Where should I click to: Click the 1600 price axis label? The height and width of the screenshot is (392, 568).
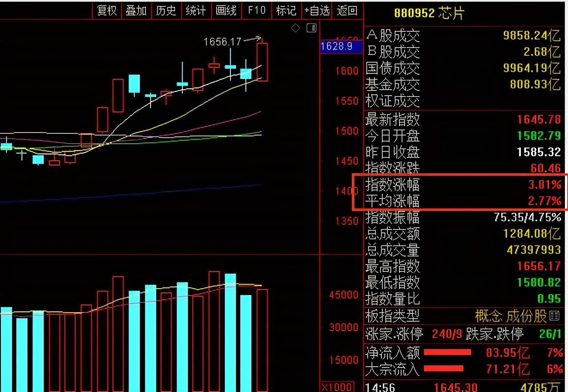347,71
